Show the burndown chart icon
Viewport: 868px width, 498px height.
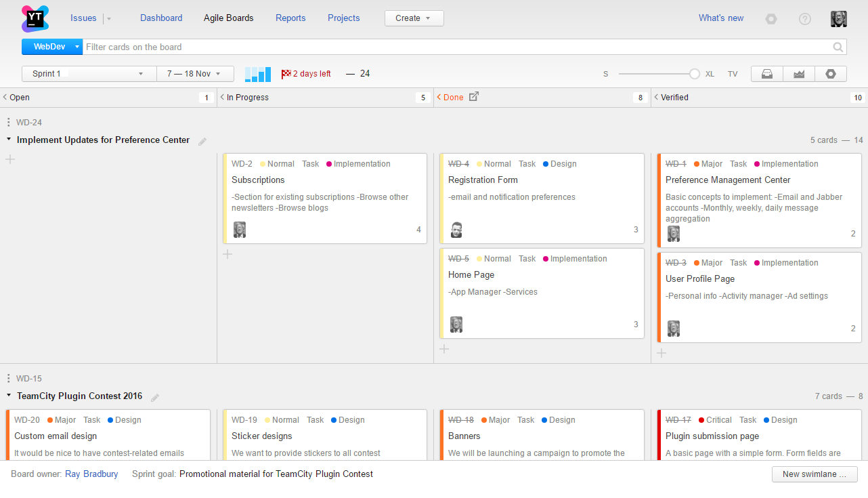[x=799, y=74]
